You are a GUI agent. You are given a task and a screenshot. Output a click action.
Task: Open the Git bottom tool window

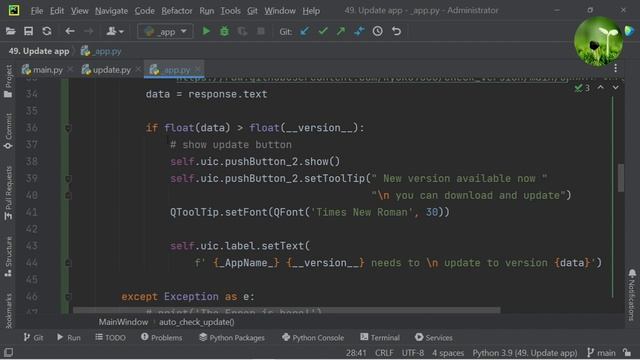[33, 338]
